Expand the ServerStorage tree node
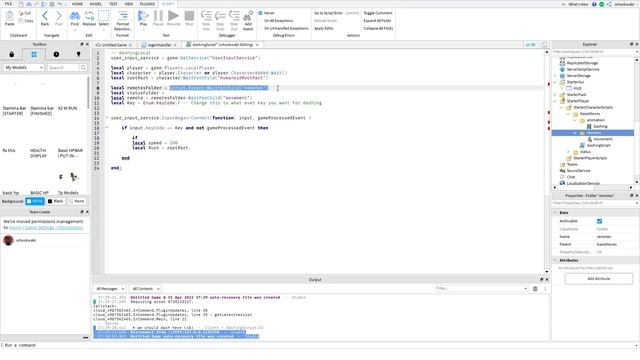The height and width of the screenshot is (360, 640). click(x=555, y=76)
